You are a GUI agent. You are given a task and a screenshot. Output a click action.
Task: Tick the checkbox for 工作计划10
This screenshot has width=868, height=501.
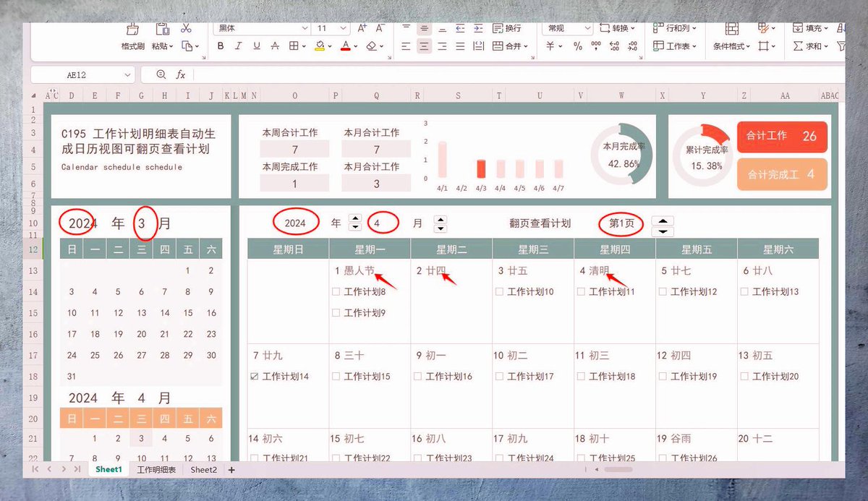click(499, 292)
